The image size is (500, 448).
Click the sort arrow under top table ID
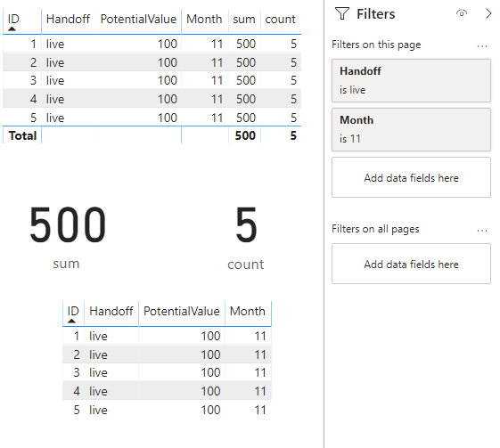click(x=12, y=29)
